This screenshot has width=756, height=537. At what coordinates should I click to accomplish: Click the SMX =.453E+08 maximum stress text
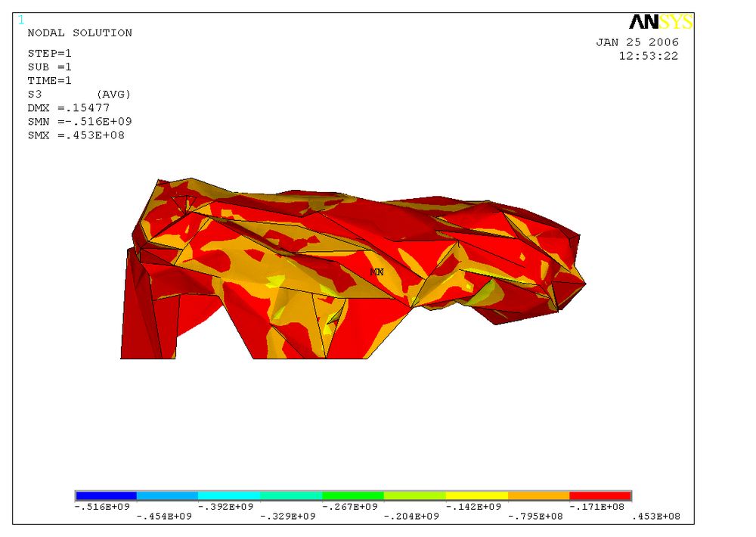pos(76,135)
